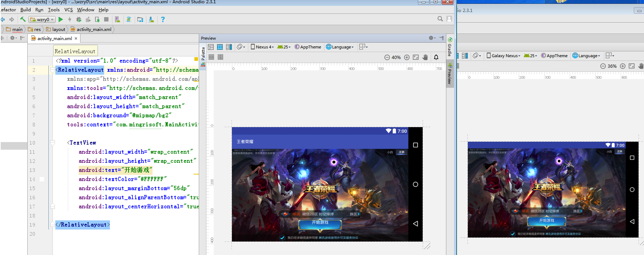Screen dimensions: 644x255
Task: Click the Android back triangle in Nexus 4 preview
Action: (x=415, y=224)
